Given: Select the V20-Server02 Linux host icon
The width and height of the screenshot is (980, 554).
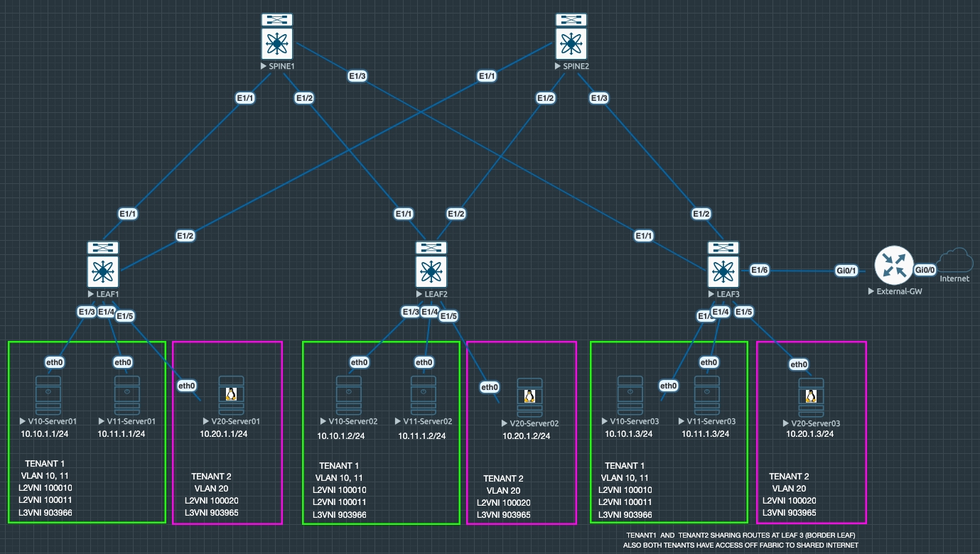Looking at the screenshot, I should (x=529, y=398).
